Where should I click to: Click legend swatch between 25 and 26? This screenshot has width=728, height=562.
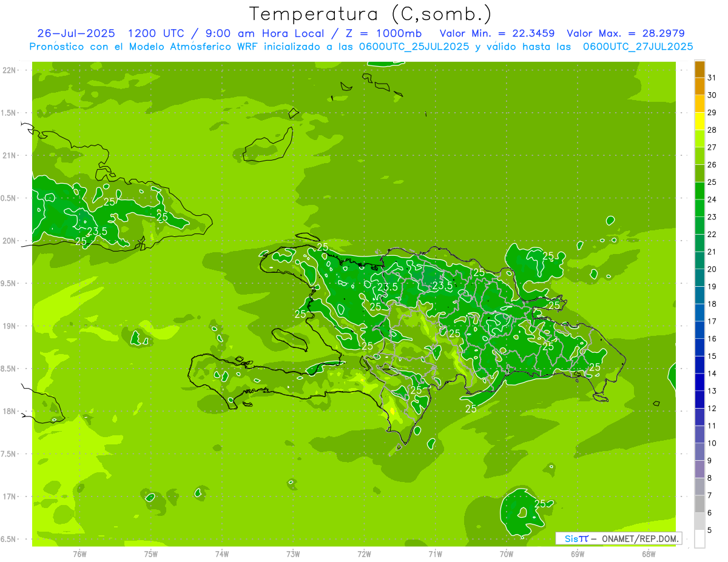pyautogui.click(x=699, y=173)
